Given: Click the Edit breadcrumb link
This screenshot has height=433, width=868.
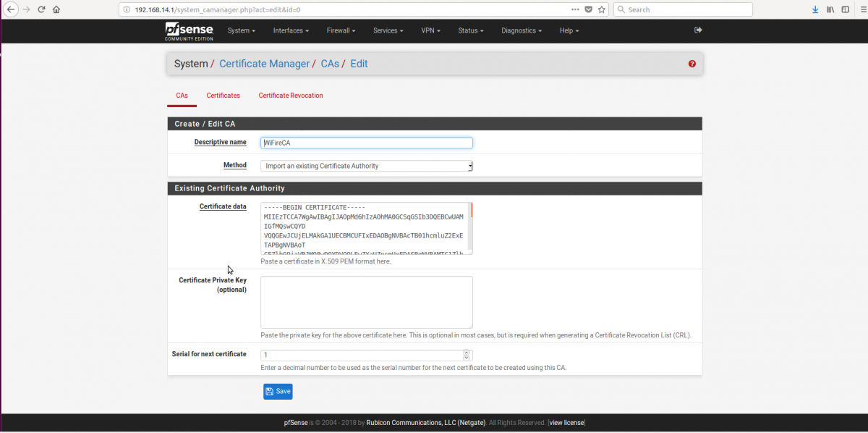Looking at the screenshot, I should click(x=359, y=64).
